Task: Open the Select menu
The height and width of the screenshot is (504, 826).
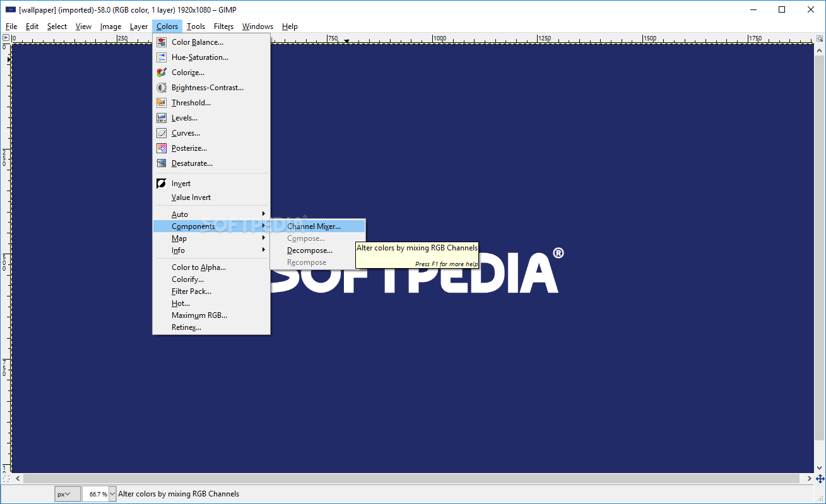Action: 57,26
